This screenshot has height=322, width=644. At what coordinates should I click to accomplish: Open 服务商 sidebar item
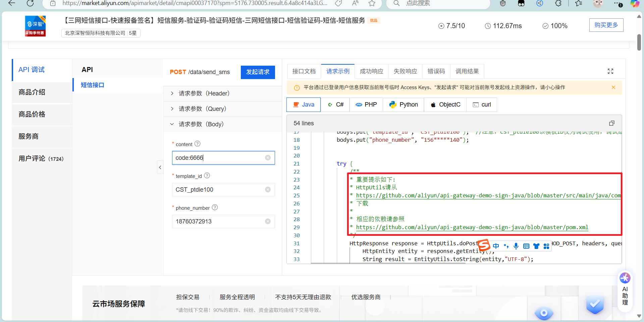point(42,136)
